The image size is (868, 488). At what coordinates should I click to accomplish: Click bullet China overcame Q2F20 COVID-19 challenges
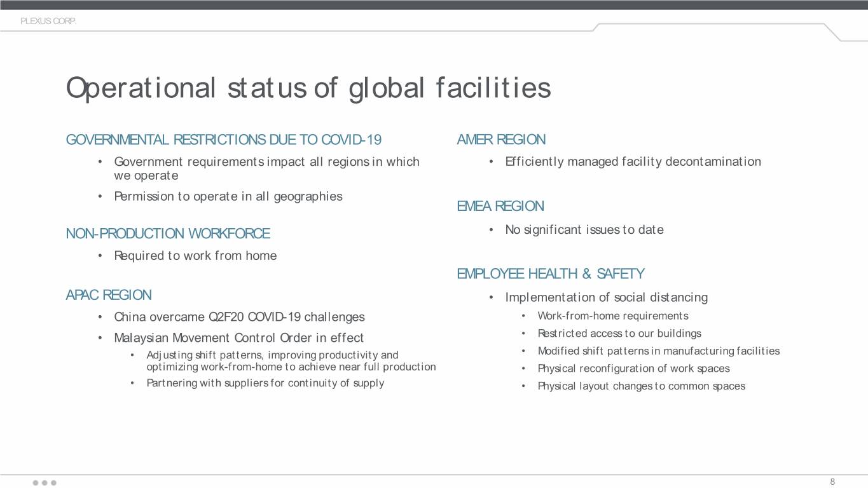pos(239,316)
